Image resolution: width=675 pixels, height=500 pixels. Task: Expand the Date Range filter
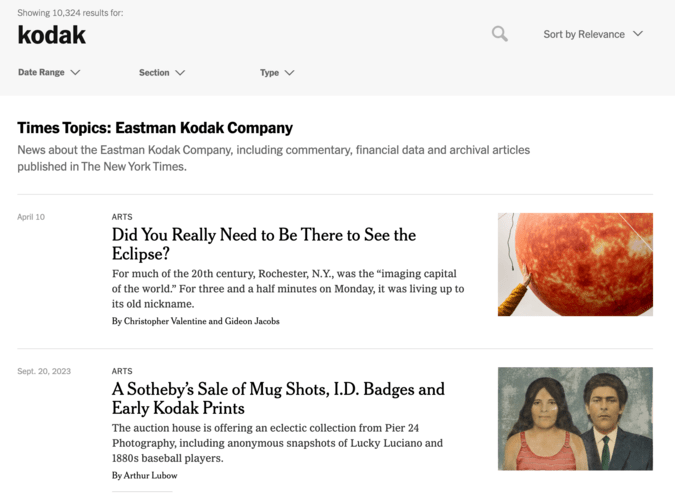coord(48,73)
